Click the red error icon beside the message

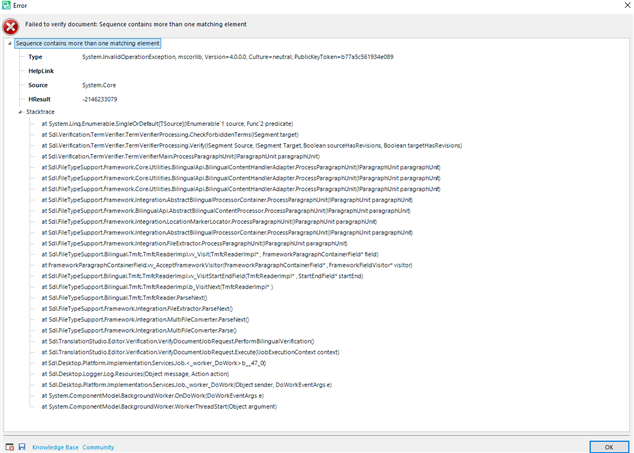point(11,27)
